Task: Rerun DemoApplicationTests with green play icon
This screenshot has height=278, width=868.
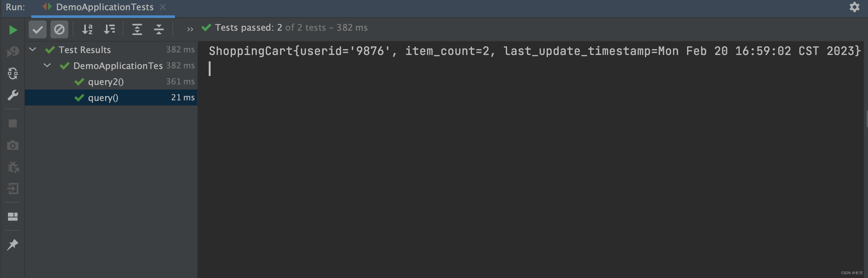Action: 13,30
